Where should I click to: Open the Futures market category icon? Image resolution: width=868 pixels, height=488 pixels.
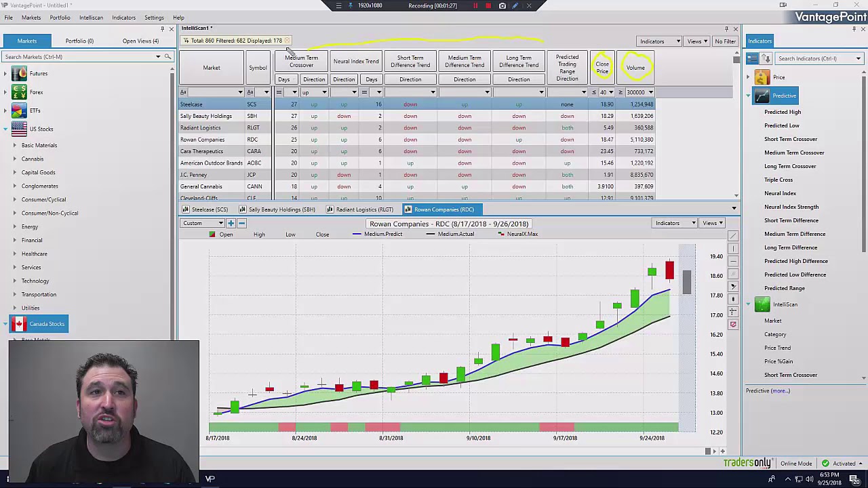click(19, 74)
